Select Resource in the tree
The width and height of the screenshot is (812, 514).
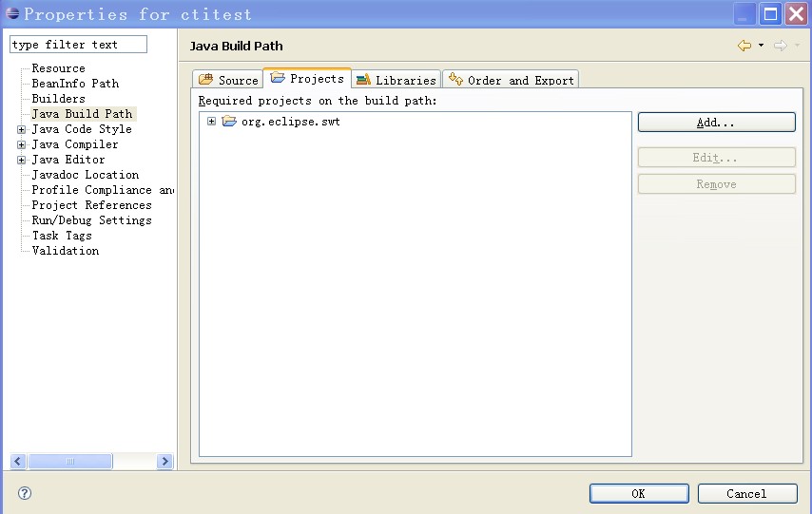pos(59,68)
